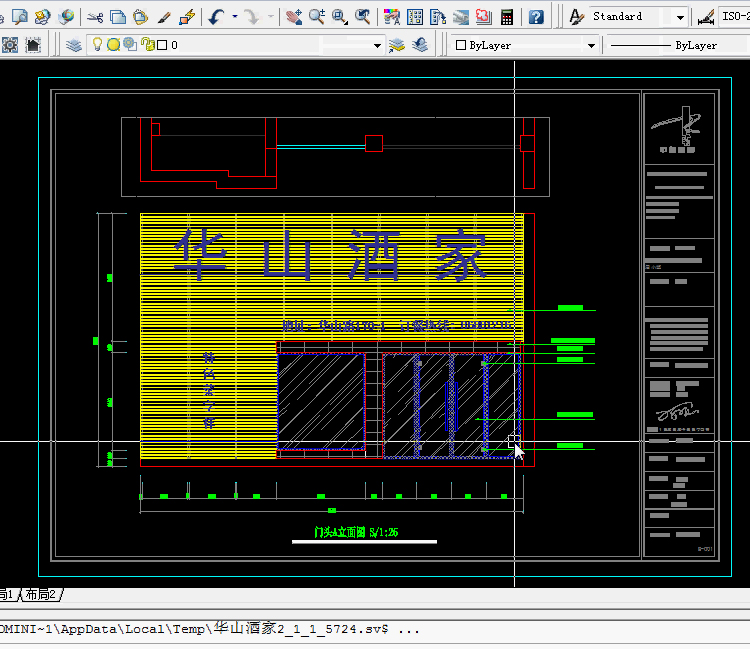This screenshot has height=649, width=750.
Task: Click the Layer Previous icon
Action: [419, 45]
